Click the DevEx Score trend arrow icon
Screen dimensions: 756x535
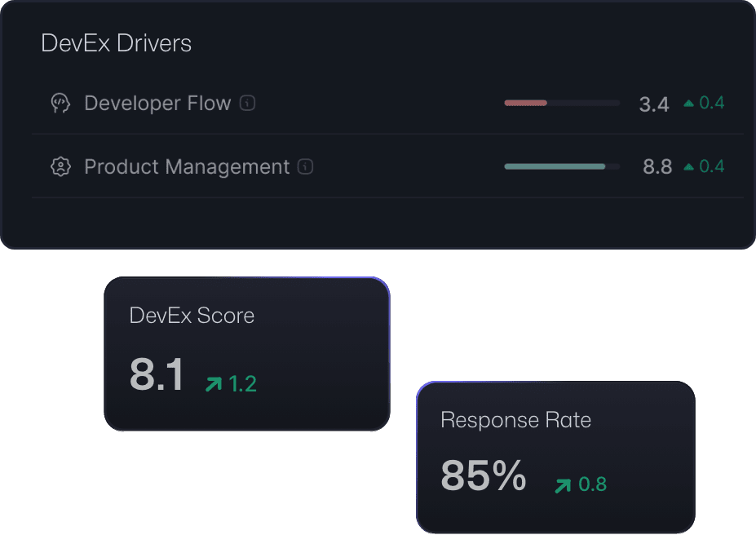214,383
